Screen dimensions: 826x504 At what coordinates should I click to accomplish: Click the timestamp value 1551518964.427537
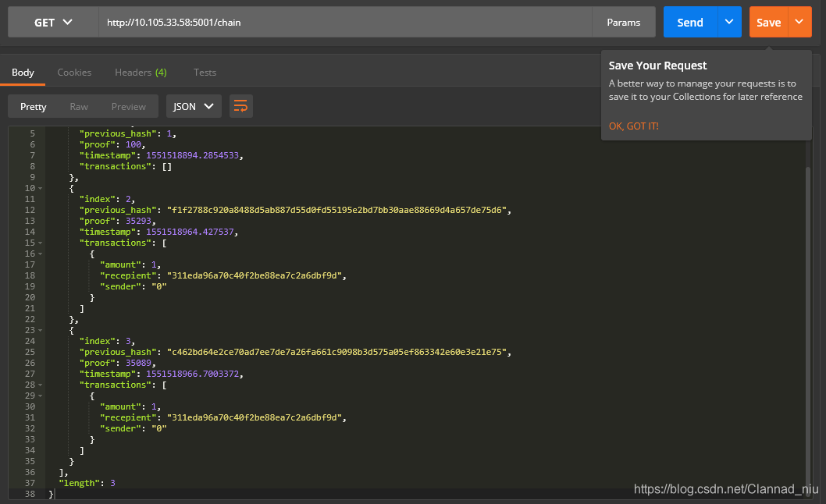pyautogui.click(x=190, y=232)
